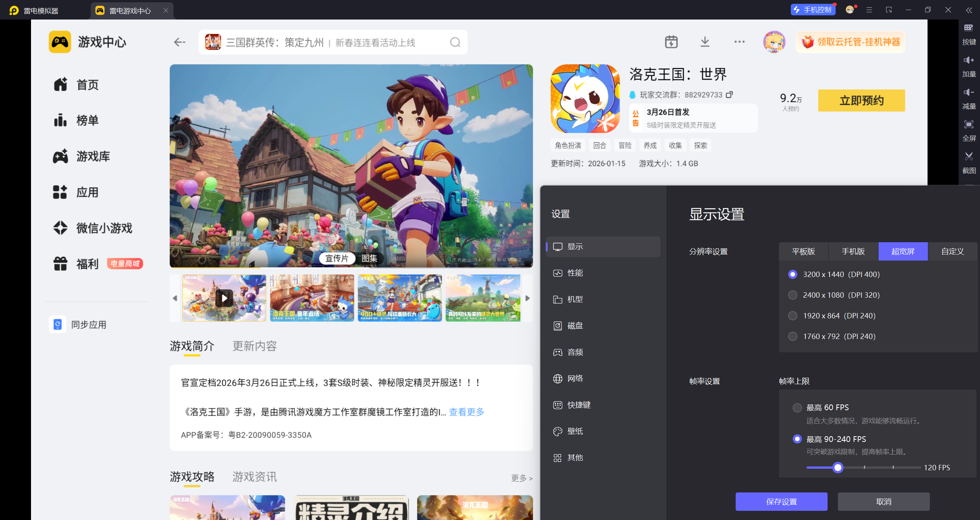980x520 pixels.
Task: Select 2400 x 1080 resolution option
Action: 793,295
